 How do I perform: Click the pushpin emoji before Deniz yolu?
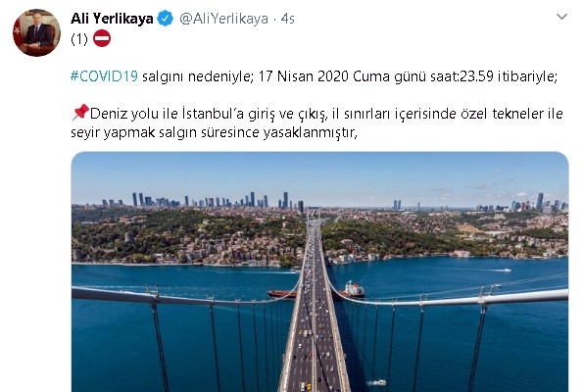pos(80,113)
